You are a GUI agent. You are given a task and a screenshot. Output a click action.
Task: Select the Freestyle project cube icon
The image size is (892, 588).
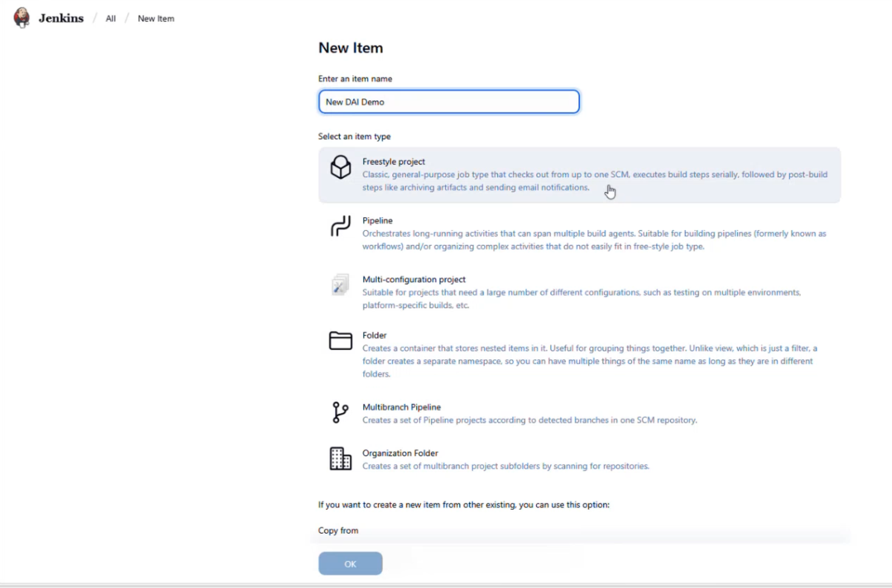(341, 167)
